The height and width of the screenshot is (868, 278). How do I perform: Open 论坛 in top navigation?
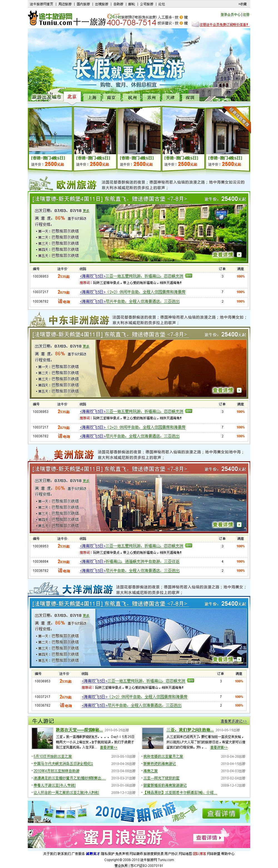162,4
